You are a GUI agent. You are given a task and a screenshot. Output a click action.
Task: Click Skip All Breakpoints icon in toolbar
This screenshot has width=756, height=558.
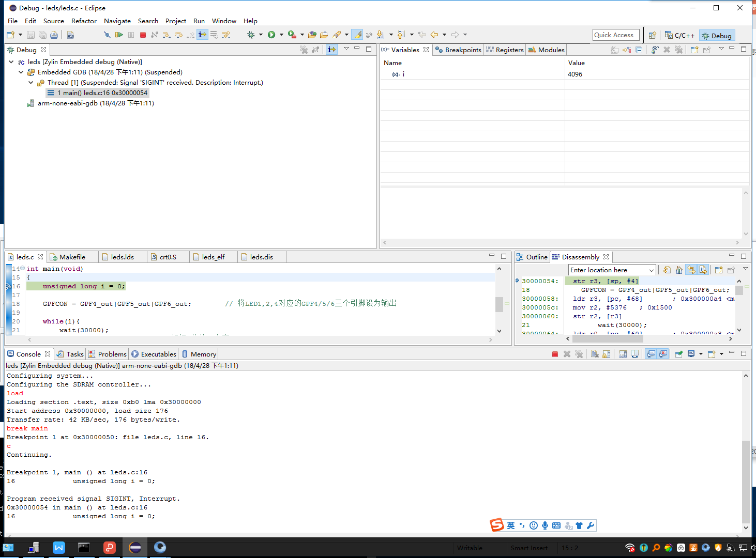[x=107, y=35]
